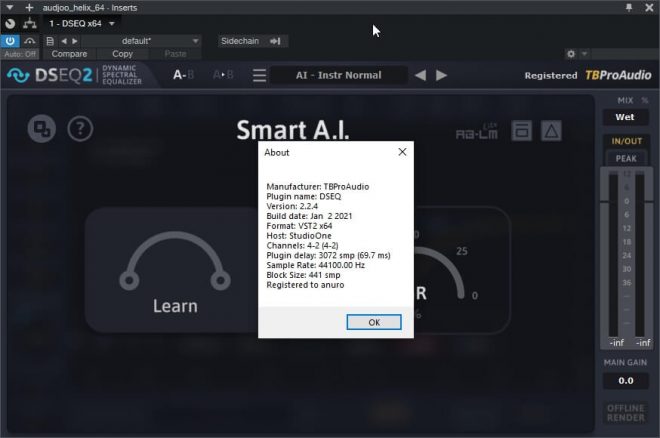Click the right level meter bar

pos(639,255)
